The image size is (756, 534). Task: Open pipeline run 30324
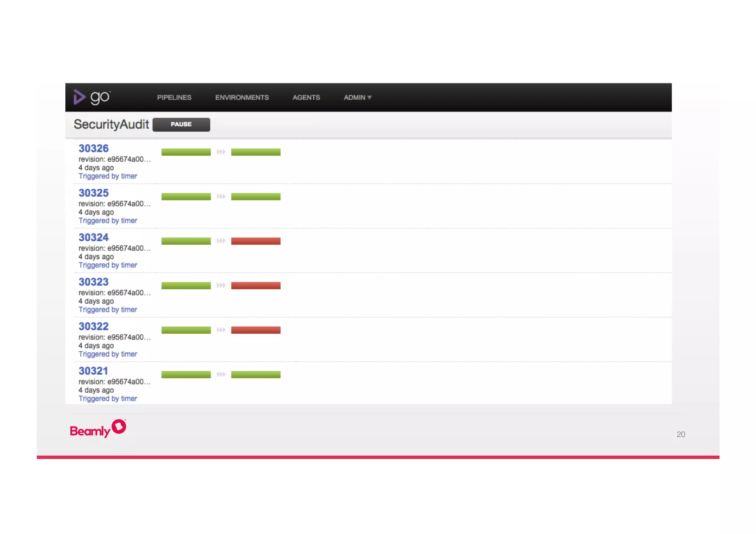93,237
